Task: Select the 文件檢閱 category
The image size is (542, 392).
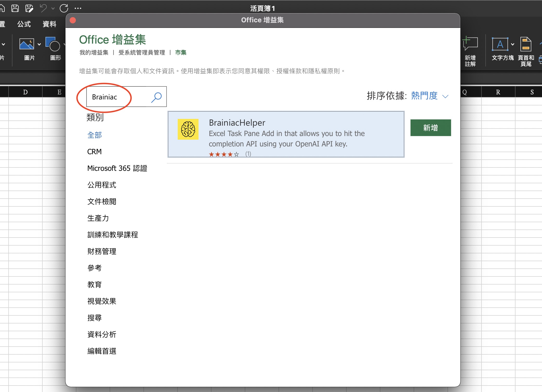Action: point(102,201)
